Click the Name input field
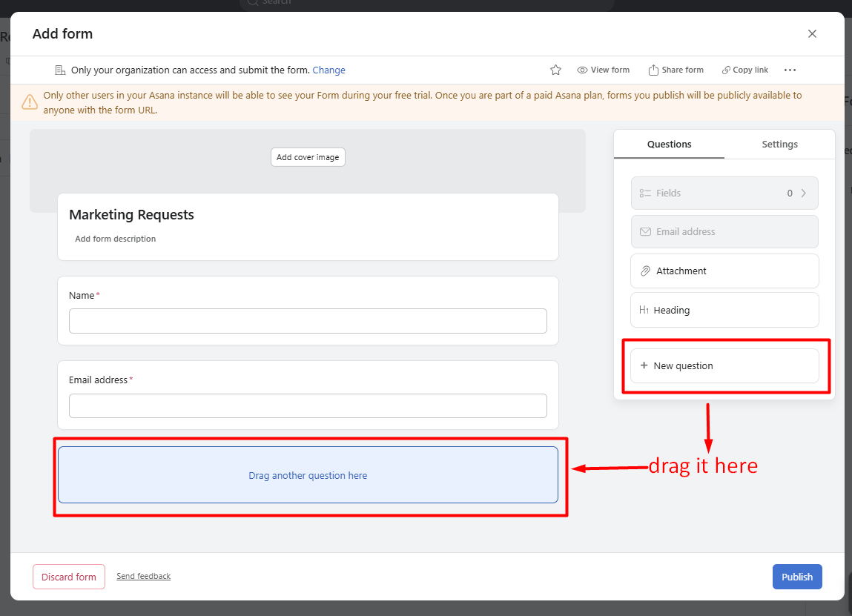This screenshot has width=852, height=616. click(308, 321)
